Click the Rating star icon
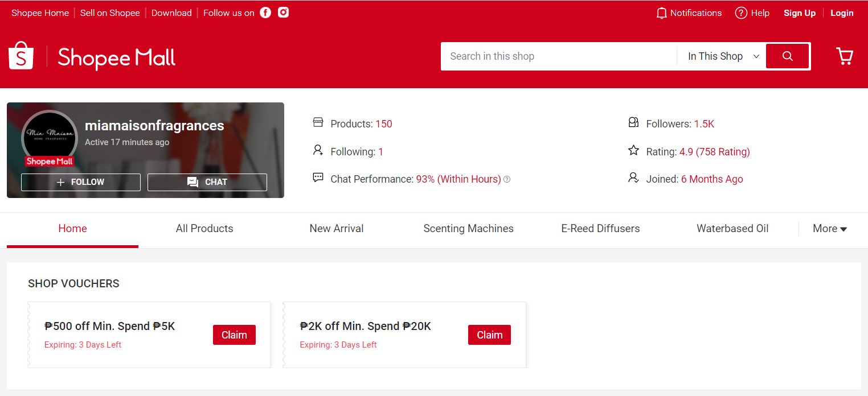The height and width of the screenshot is (396, 868). (x=633, y=150)
